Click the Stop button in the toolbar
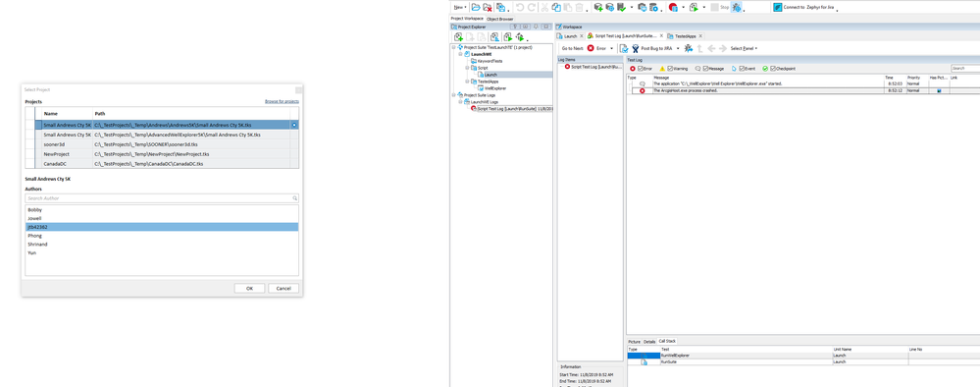Image resolution: width=980 pixels, height=387 pixels. 720,8
